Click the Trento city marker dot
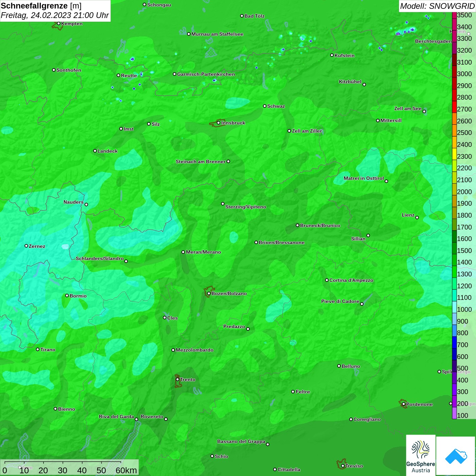Screen dimensions: 476x476 (x=177, y=379)
